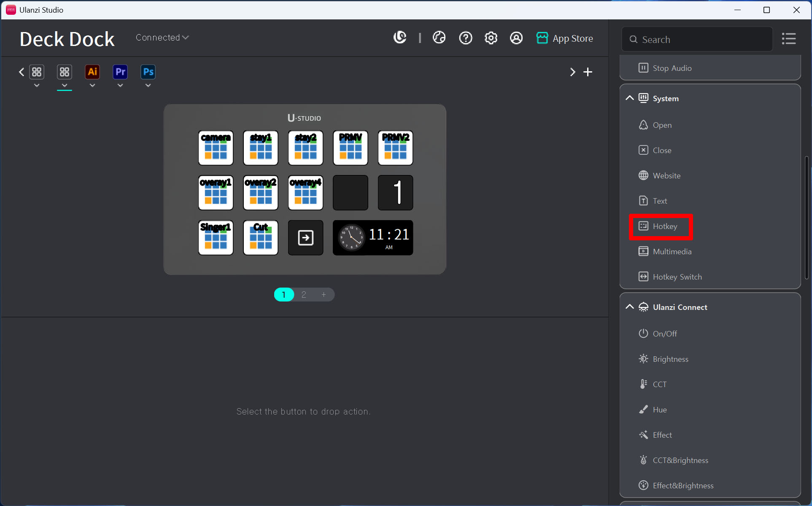Screen dimensions: 812x506
Task: Add a new page with plus tab
Action: click(x=324, y=294)
